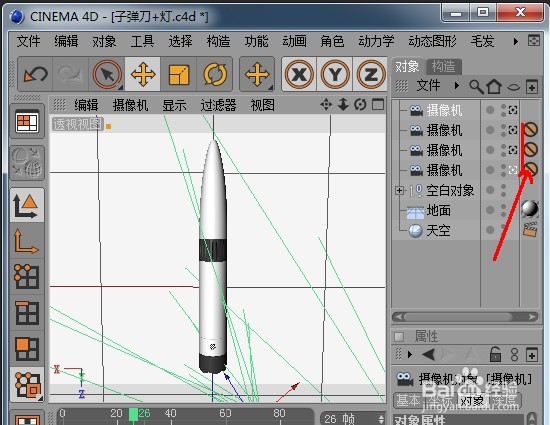Screen dimensions: 550x425
Task: Click the greyed Redo icon
Action: point(70,74)
